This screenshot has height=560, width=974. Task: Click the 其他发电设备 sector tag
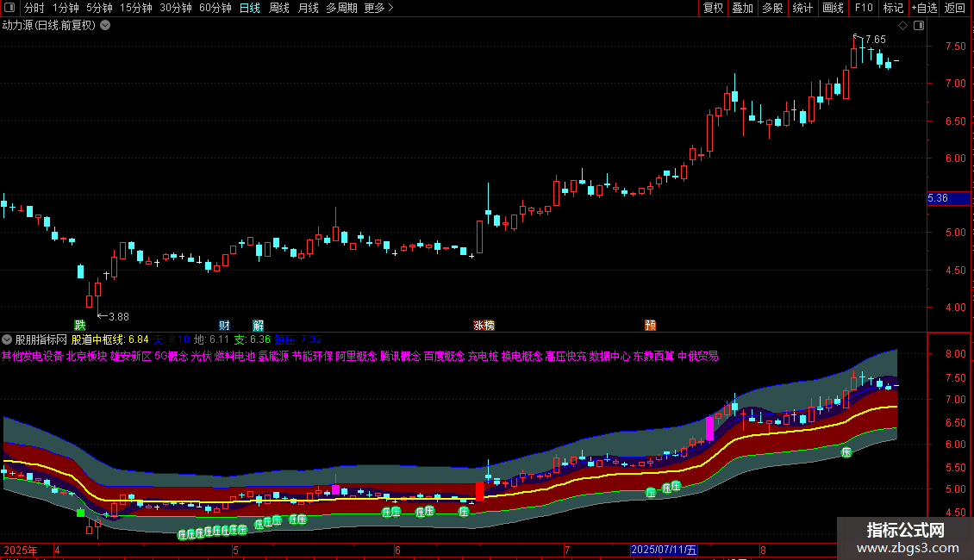pyautogui.click(x=32, y=357)
